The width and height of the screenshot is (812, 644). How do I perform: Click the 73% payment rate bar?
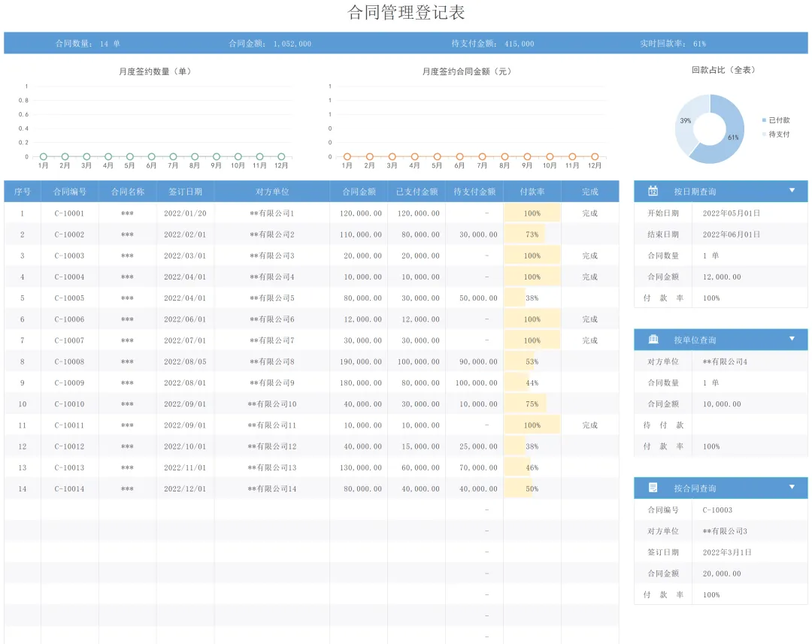[x=524, y=234]
